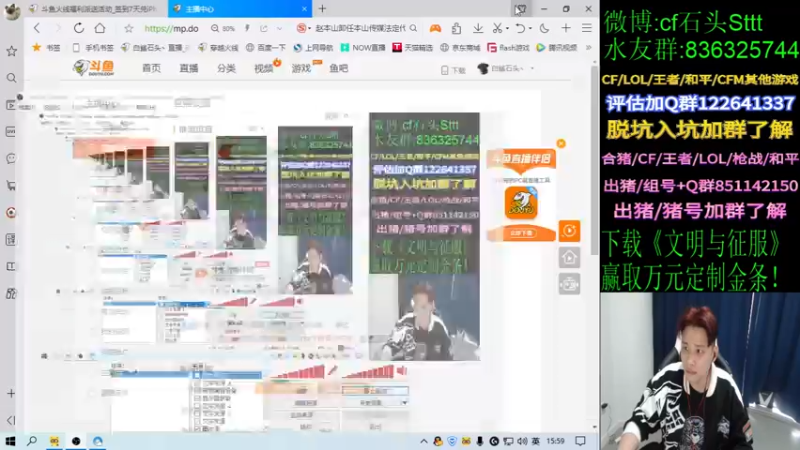Viewport: 800px width, 450px height.
Task: Open the 直播 navigation item
Action: [x=188, y=68]
